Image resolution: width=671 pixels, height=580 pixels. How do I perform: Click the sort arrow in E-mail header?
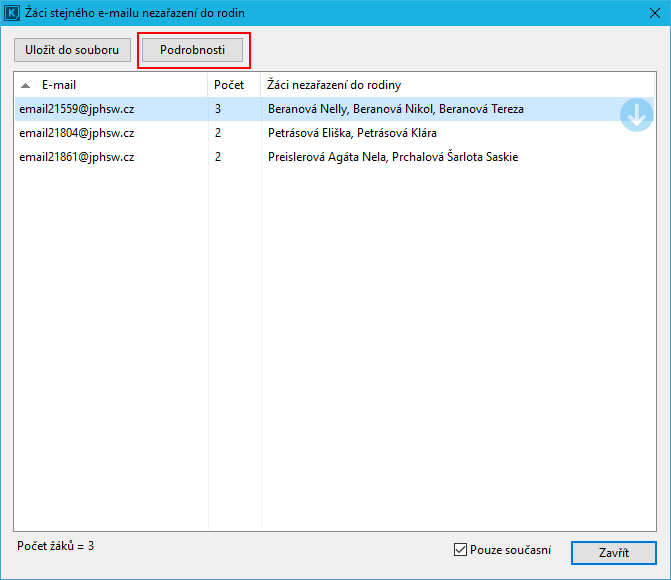coord(26,85)
